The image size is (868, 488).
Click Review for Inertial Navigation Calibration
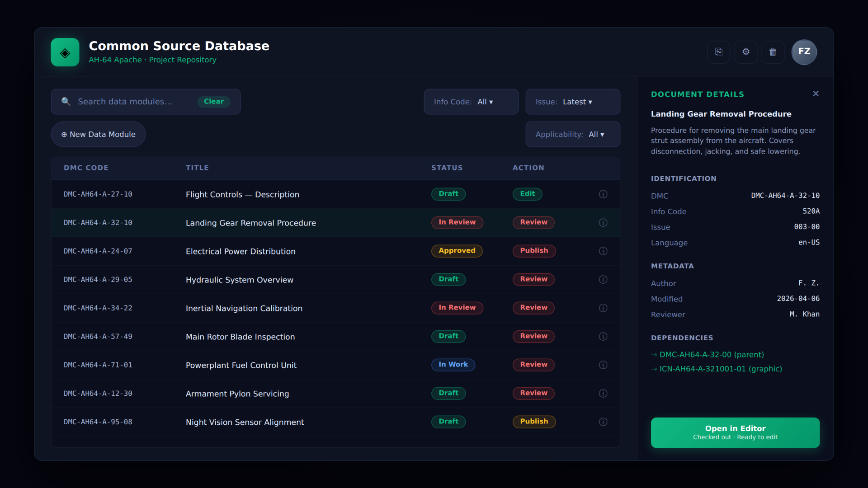533,308
